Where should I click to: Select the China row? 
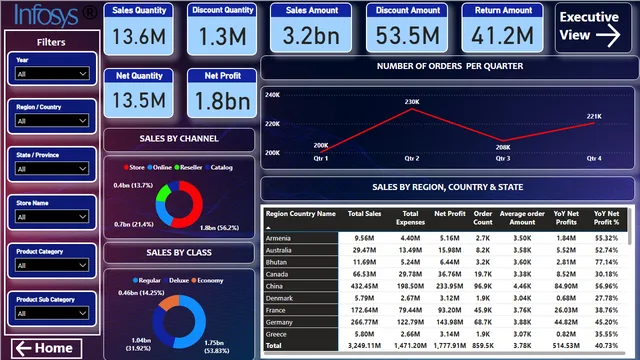pos(445,286)
